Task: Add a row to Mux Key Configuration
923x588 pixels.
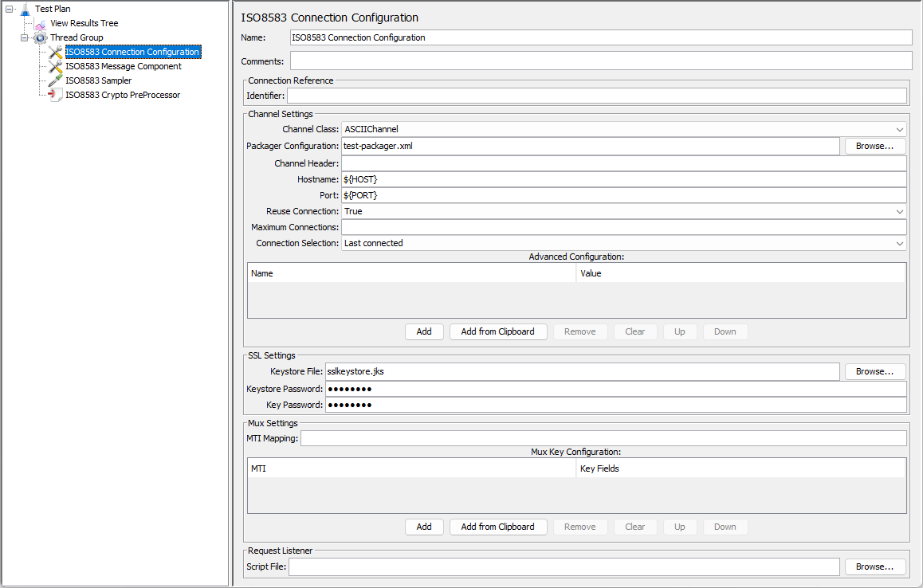Action: coord(424,527)
